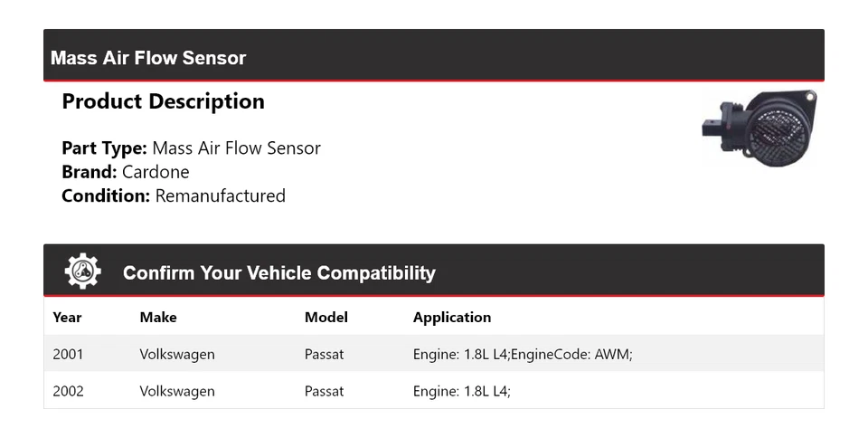Click the EngineCode: AWM application text
This screenshot has height=438, width=868.
pyautogui.click(x=571, y=354)
